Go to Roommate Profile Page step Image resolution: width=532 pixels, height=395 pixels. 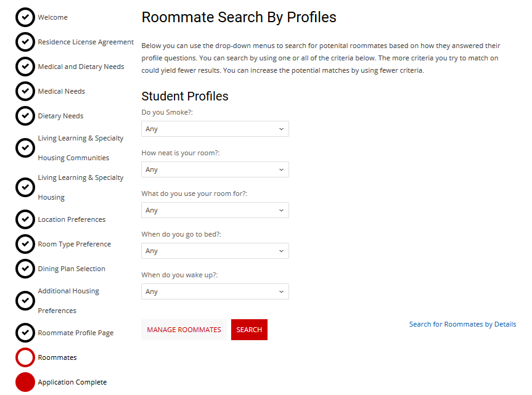click(x=76, y=333)
